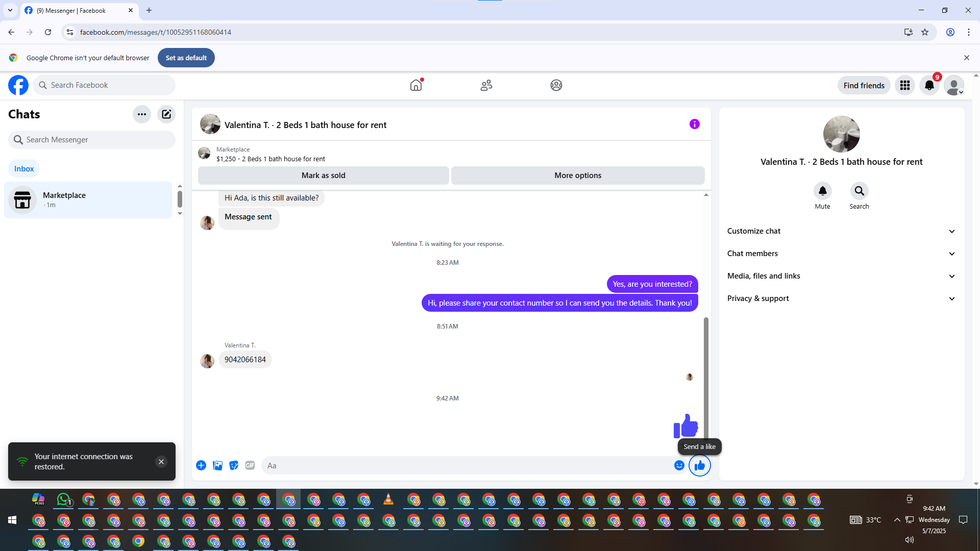
Task: Open the notifications bell with 9 badge
Action: [929, 85]
